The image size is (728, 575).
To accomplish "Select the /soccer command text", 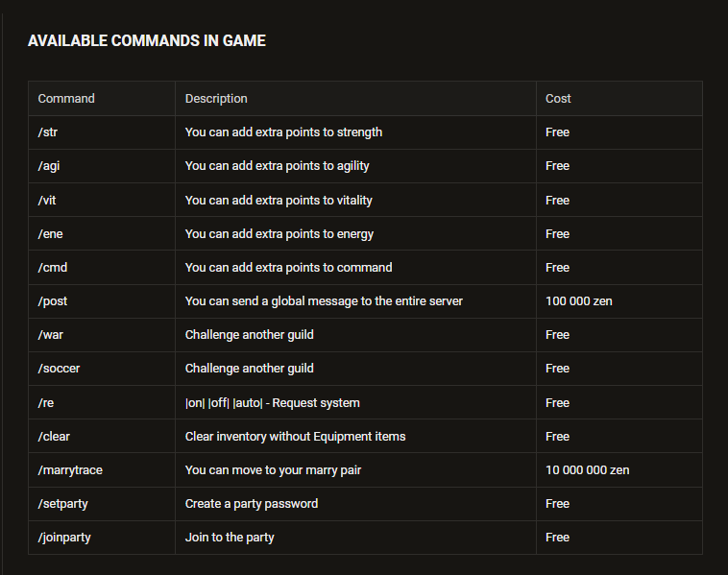I will [x=59, y=369].
